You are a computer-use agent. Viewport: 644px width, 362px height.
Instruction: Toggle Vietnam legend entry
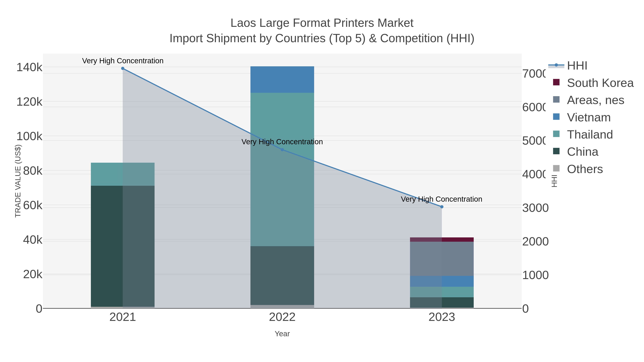click(582, 117)
